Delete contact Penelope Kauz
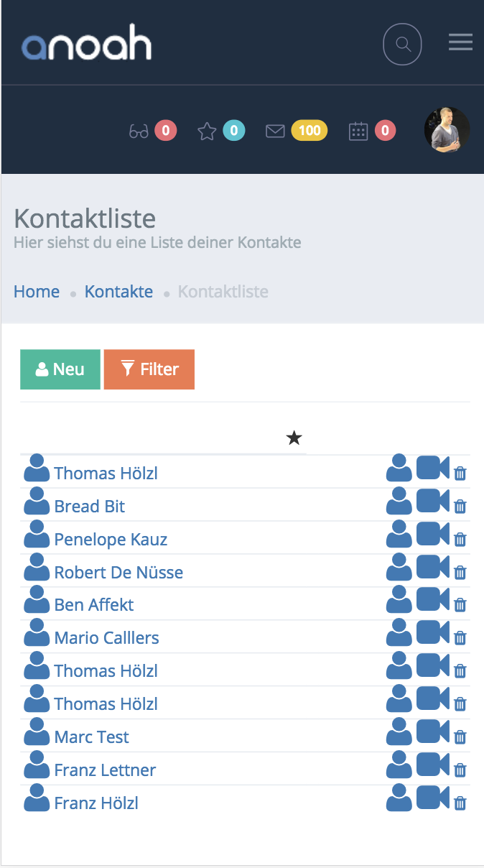 pyautogui.click(x=460, y=540)
